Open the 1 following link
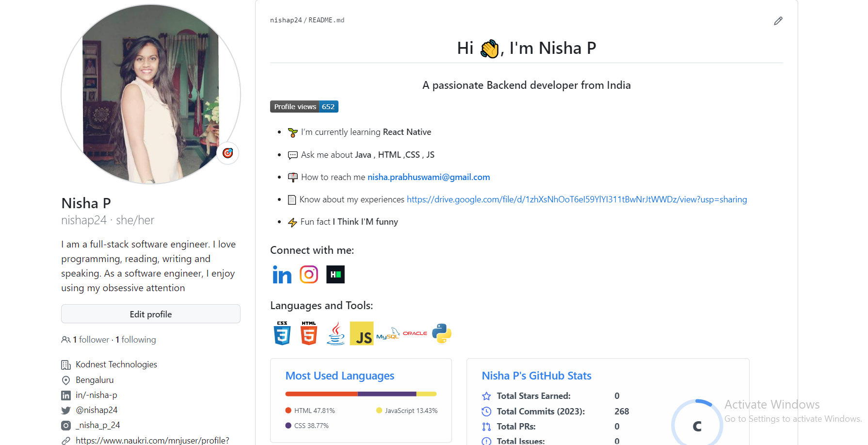The height and width of the screenshot is (445, 868). (136, 340)
